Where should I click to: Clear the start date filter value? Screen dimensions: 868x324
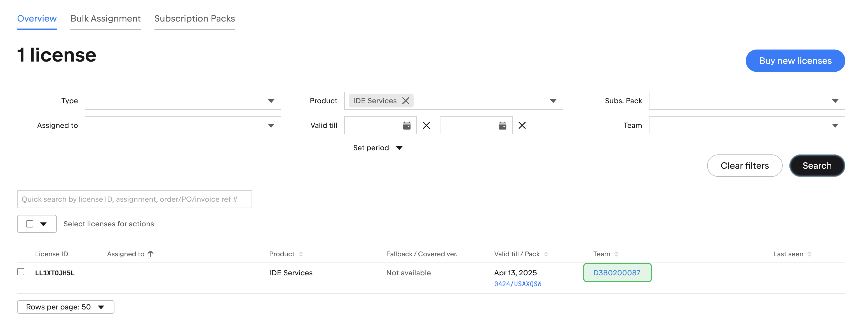click(426, 125)
